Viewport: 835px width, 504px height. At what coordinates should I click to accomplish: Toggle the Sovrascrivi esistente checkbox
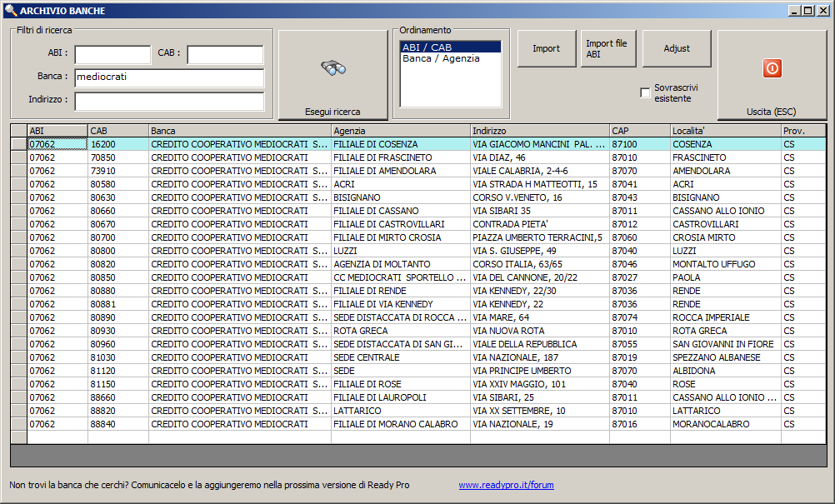pyautogui.click(x=645, y=92)
